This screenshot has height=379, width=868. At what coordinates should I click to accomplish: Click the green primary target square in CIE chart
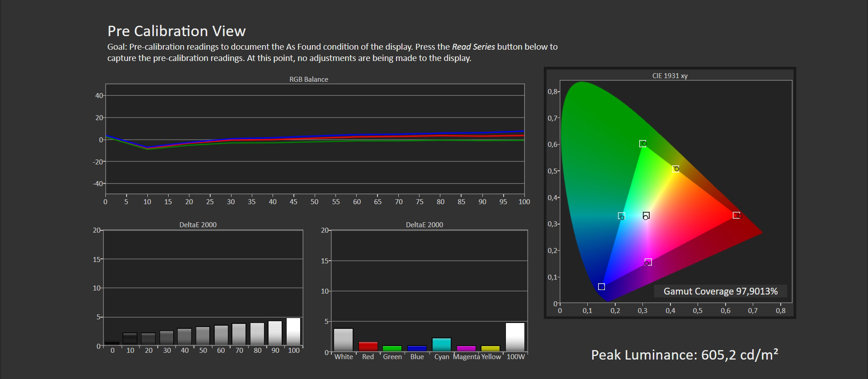click(642, 144)
